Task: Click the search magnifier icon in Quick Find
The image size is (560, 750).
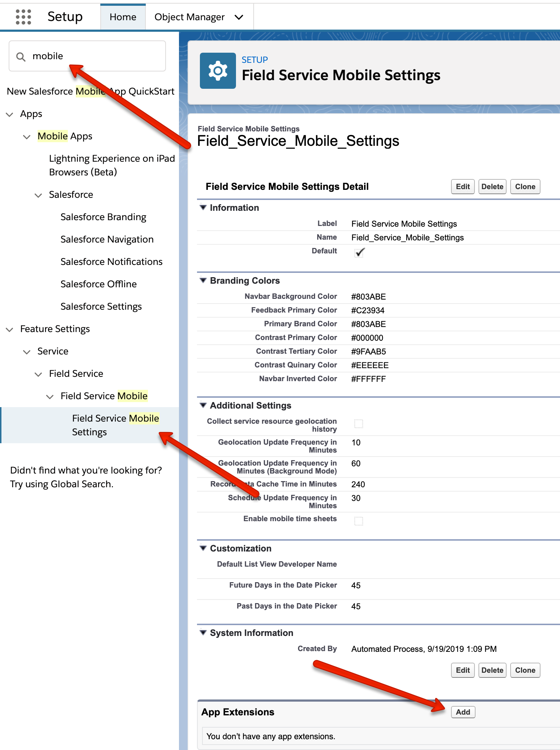Action: (21, 57)
